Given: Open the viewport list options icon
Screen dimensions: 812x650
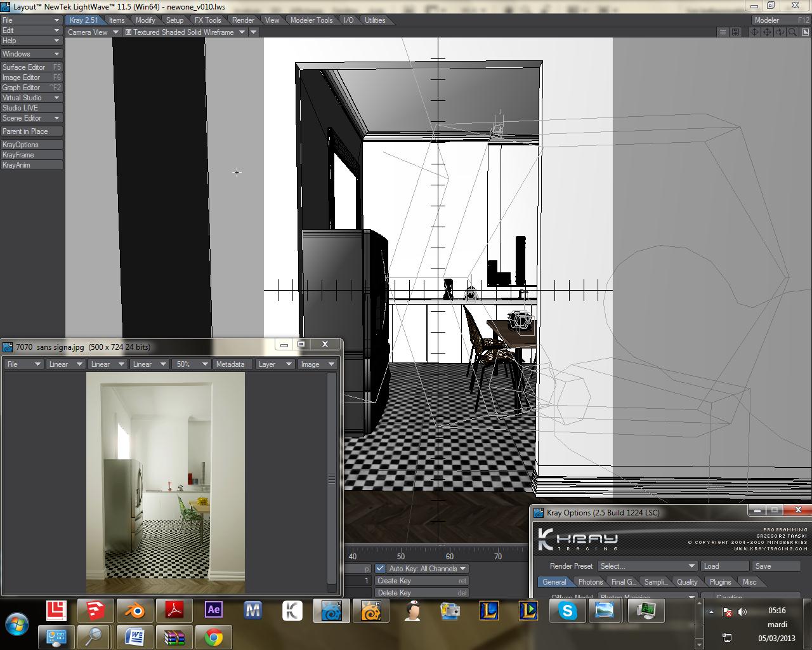Looking at the screenshot, I should tap(723, 32).
